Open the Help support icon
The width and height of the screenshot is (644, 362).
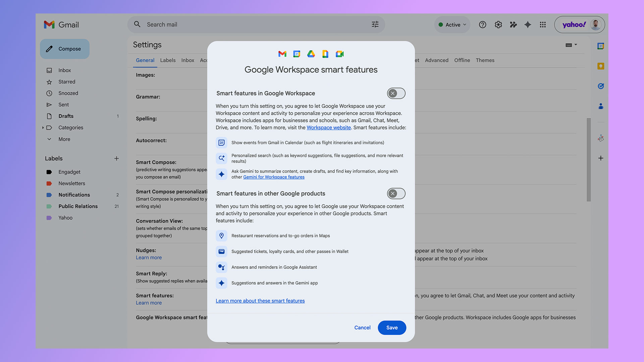click(x=482, y=24)
